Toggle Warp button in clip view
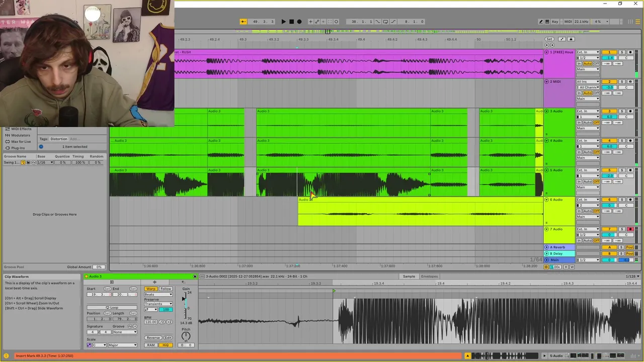 click(151, 289)
